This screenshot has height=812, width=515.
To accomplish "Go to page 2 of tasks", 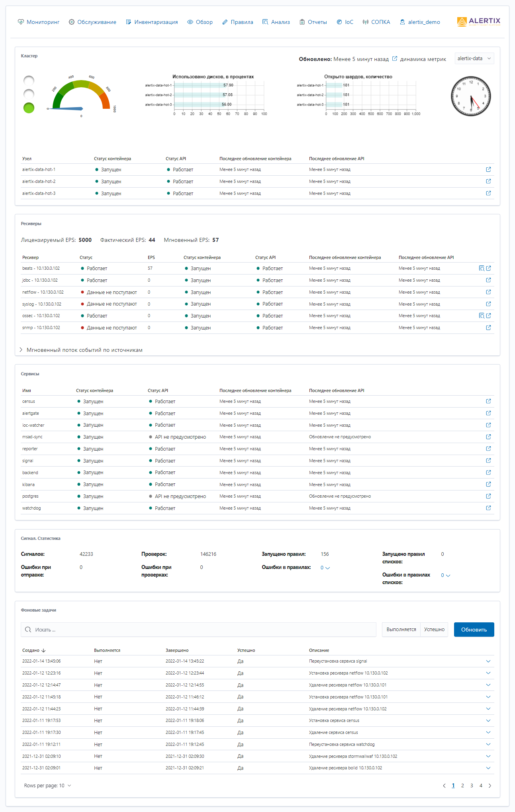I will (462, 786).
